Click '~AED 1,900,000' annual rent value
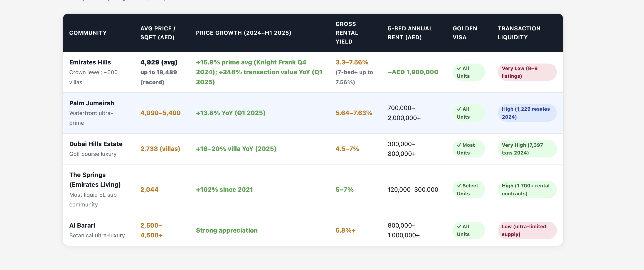644x270 pixels. pyautogui.click(x=412, y=72)
